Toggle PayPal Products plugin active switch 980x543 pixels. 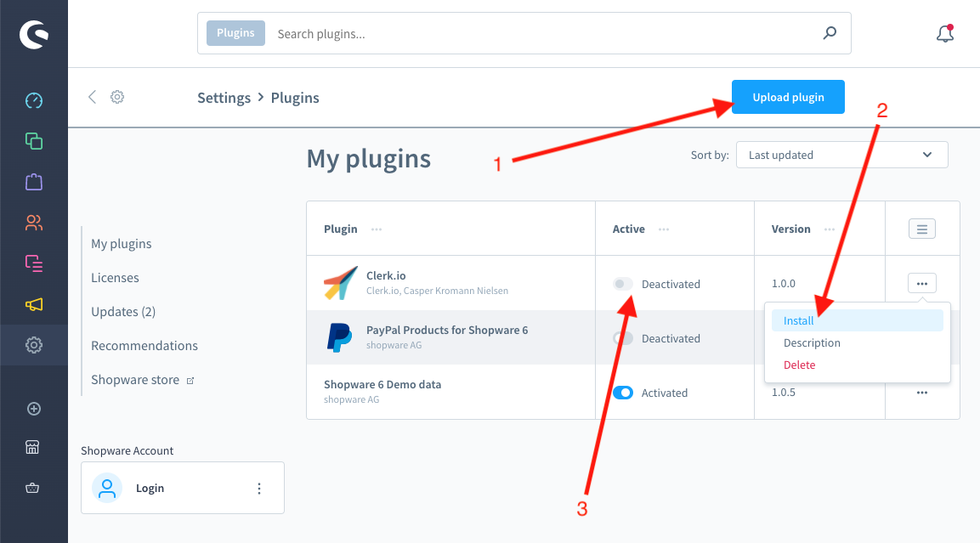coord(623,338)
